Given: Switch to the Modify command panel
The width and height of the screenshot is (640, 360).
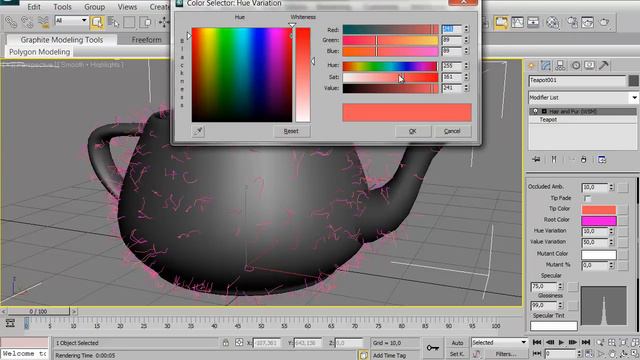Looking at the screenshot, I should [x=546, y=65].
